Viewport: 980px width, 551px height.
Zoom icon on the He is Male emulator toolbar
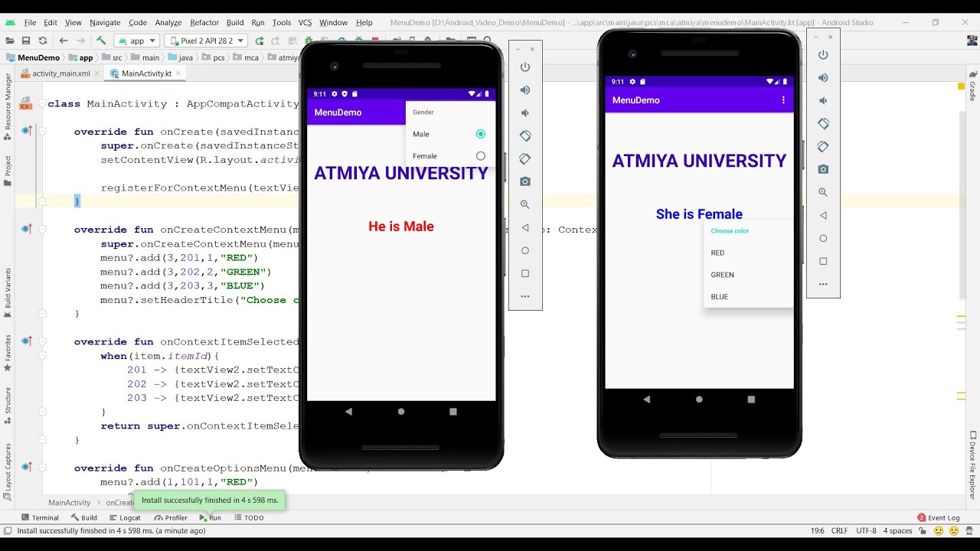[525, 205]
